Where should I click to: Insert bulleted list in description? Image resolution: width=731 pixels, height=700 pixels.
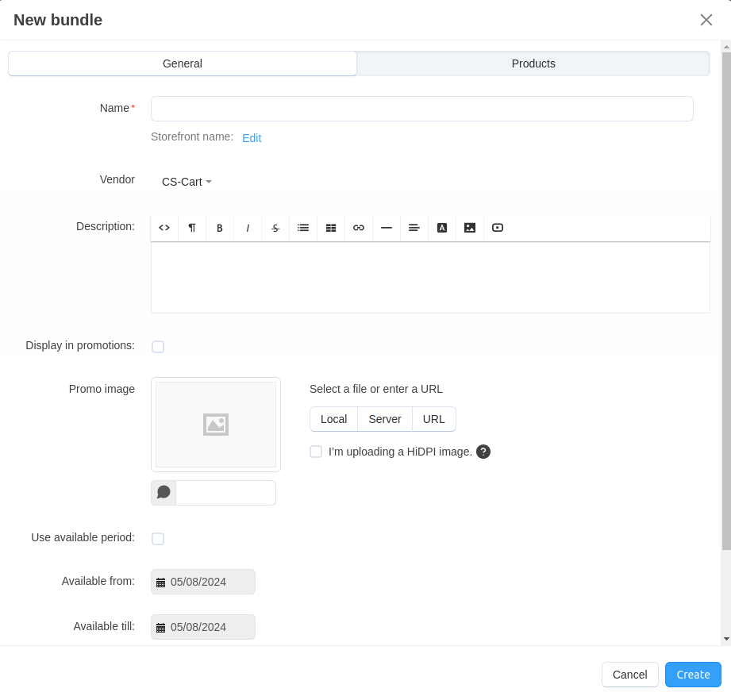[x=303, y=228]
